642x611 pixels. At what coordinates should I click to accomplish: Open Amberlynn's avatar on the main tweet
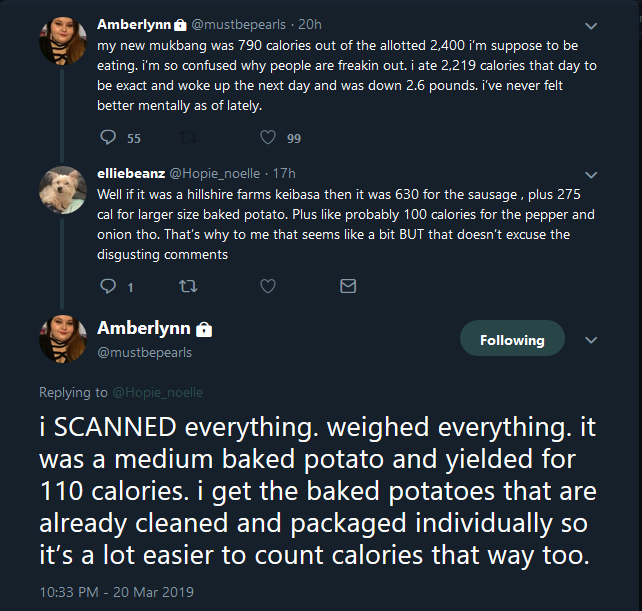(x=63, y=339)
